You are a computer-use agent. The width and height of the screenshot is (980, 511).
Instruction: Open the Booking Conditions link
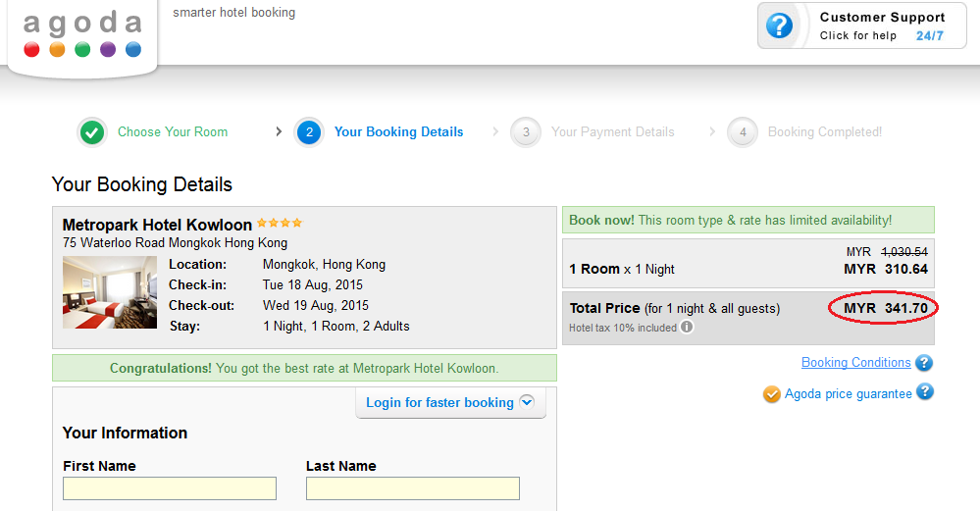click(x=855, y=363)
